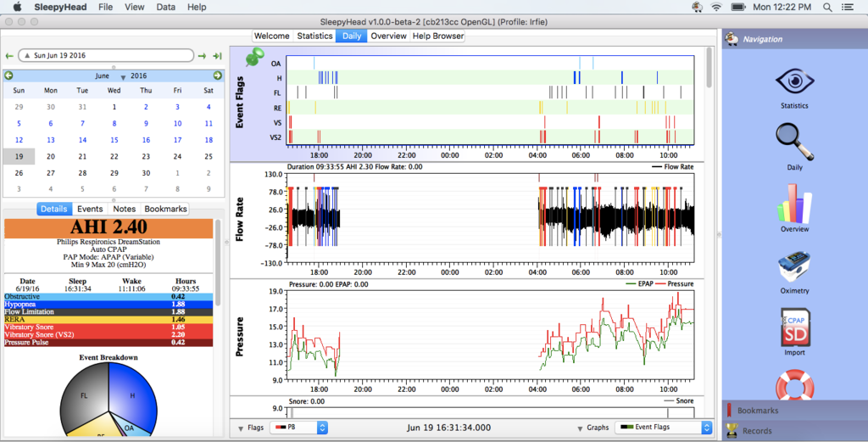Click the Pressure Pulse row
The image size is (868, 442).
coord(108,342)
